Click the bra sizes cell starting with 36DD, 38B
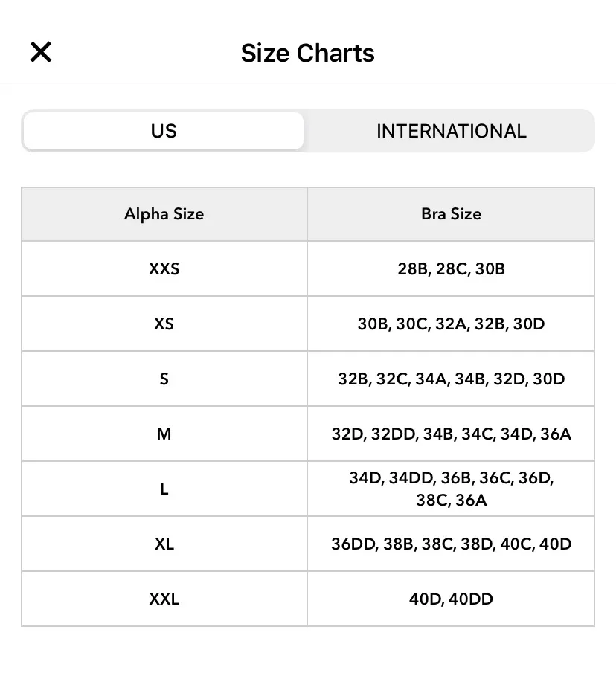 coord(451,544)
